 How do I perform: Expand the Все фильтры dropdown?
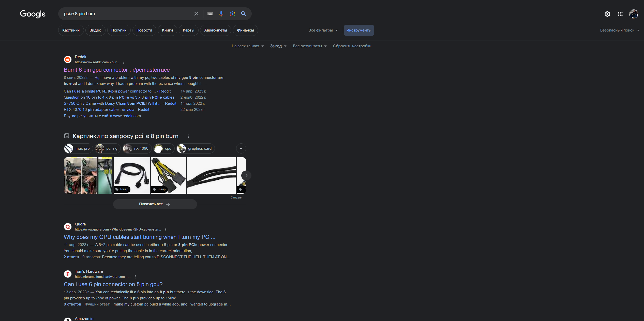tap(323, 30)
